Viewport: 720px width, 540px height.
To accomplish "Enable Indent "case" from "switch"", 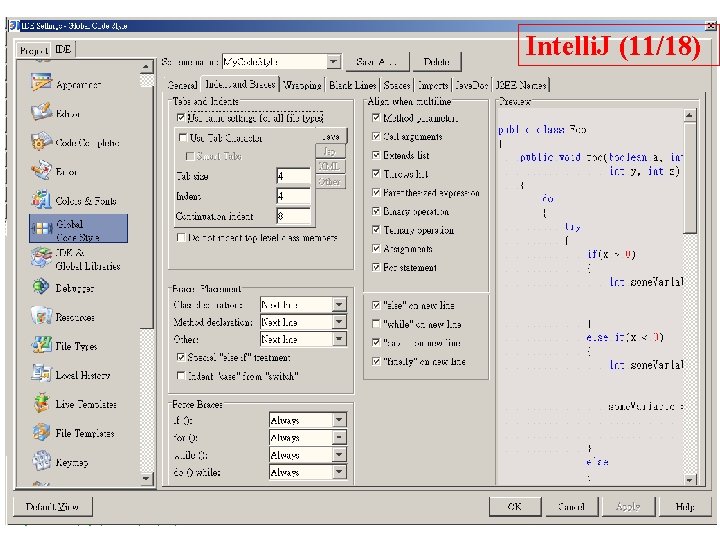I will (181, 376).
